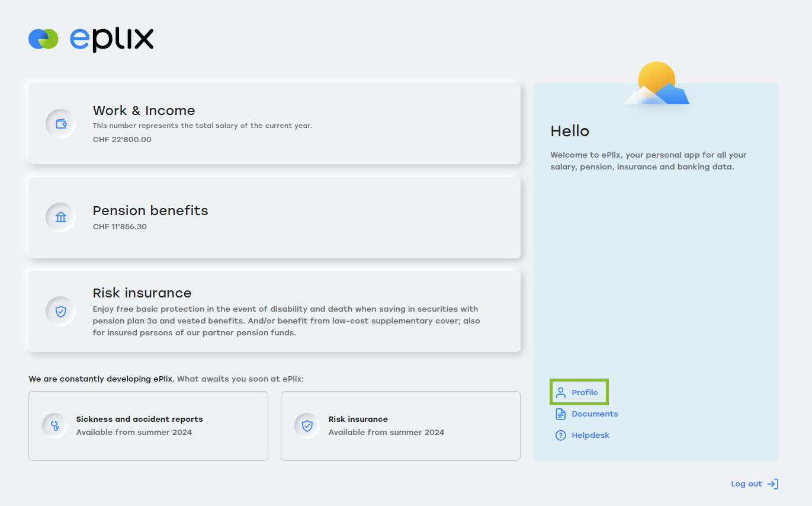Click the stethoscope icon for Sickness reports

click(x=55, y=425)
